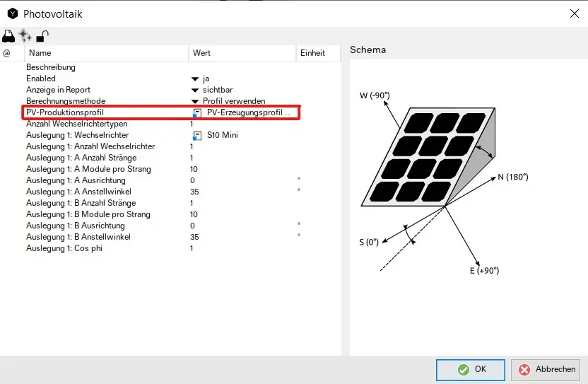This screenshot has width=588, height=384.
Task: Click the Wert column header
Action: [x=242, y=53]
